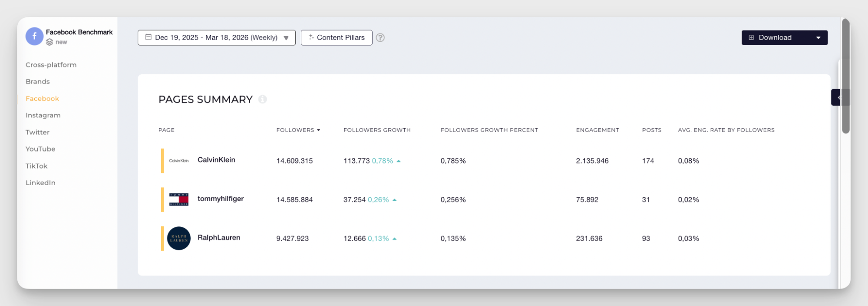The width and height of the screenshot is (868, 306).
Task: Click the green up arrow in CalvinKlein row
Action: [399, 161]
